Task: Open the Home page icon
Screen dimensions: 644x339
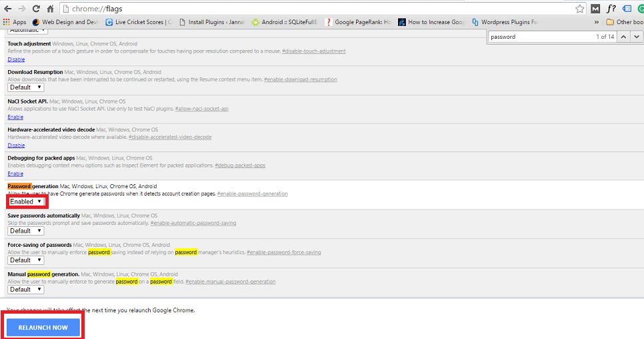Action: (x=50, y=9)
